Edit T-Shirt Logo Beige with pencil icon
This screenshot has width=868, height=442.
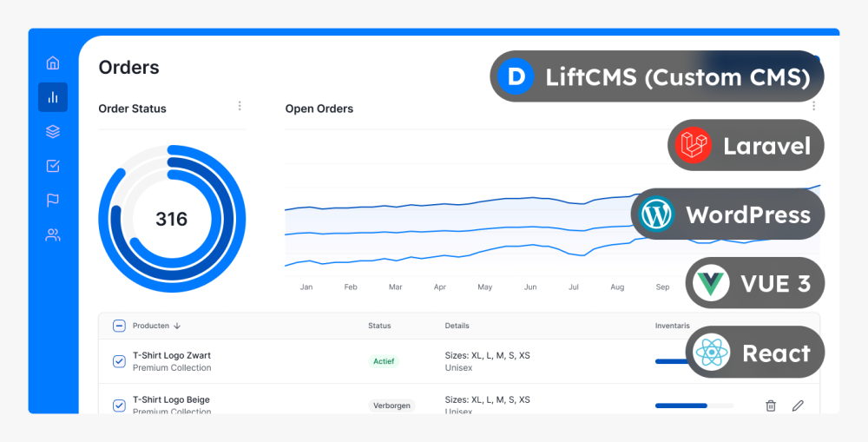(x=798, y=406)
